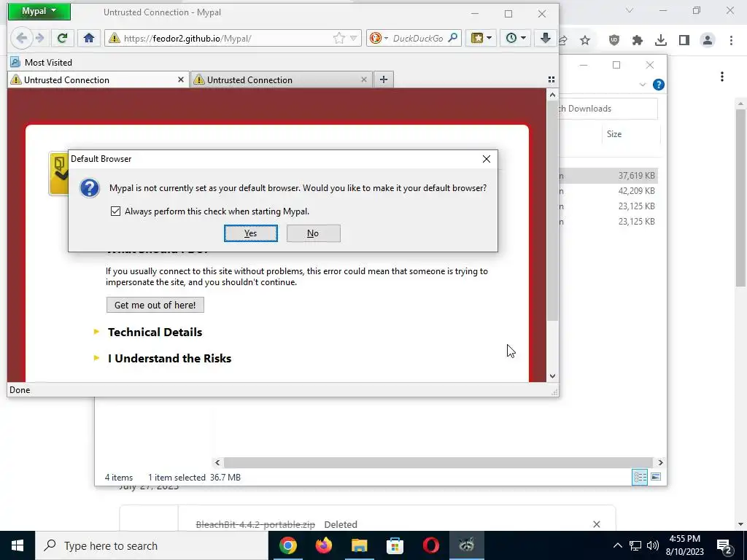Image resolution: width=747 pixels, height=560 pixels.
Task: Click the Type here to search box
Action: click(152, 545)
